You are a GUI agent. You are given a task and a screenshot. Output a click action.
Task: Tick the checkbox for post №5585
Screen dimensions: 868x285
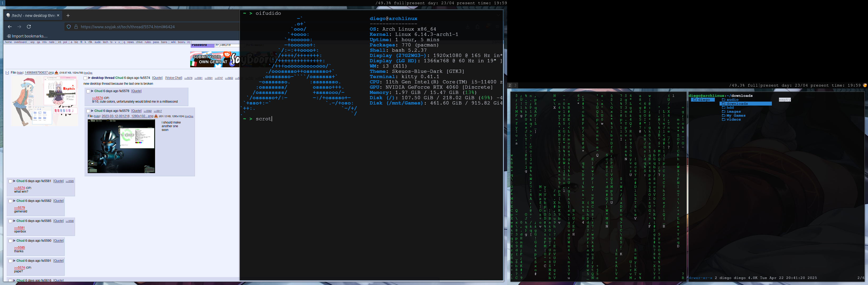11,221
